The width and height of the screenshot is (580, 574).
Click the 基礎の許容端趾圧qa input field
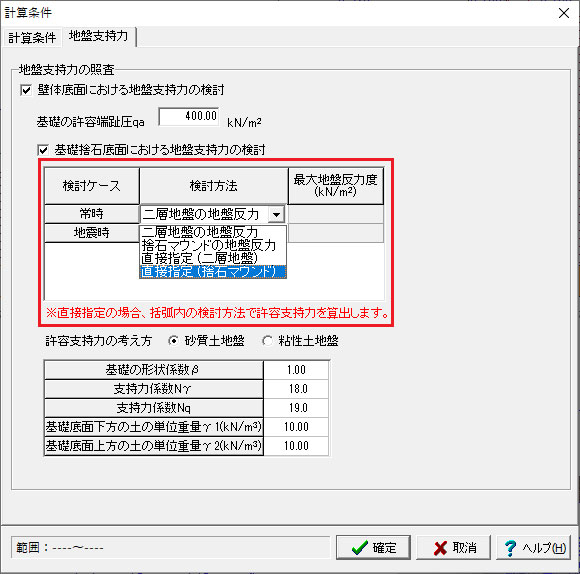click(x=189, y=116)
